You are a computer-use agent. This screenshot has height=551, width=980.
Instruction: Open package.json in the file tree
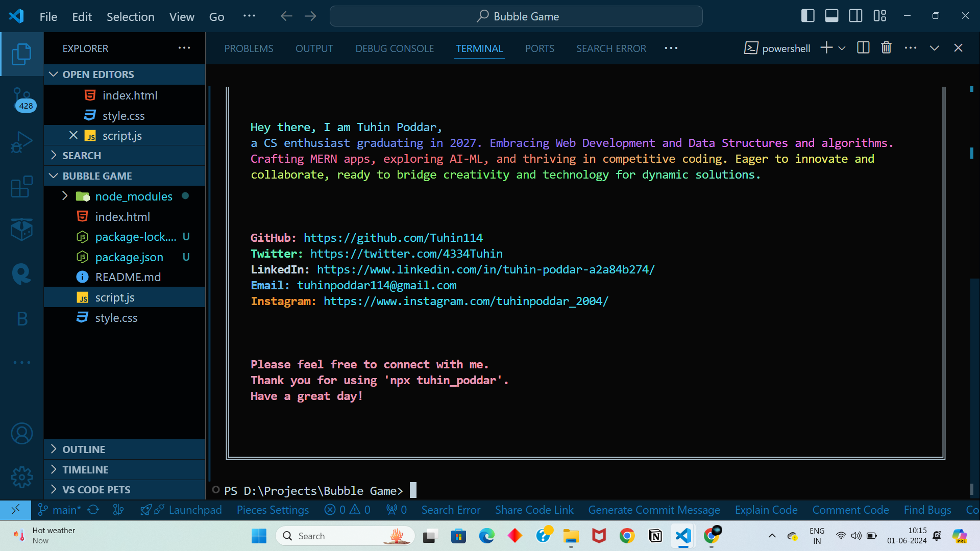pyautogui.click(x=125, y=257)
